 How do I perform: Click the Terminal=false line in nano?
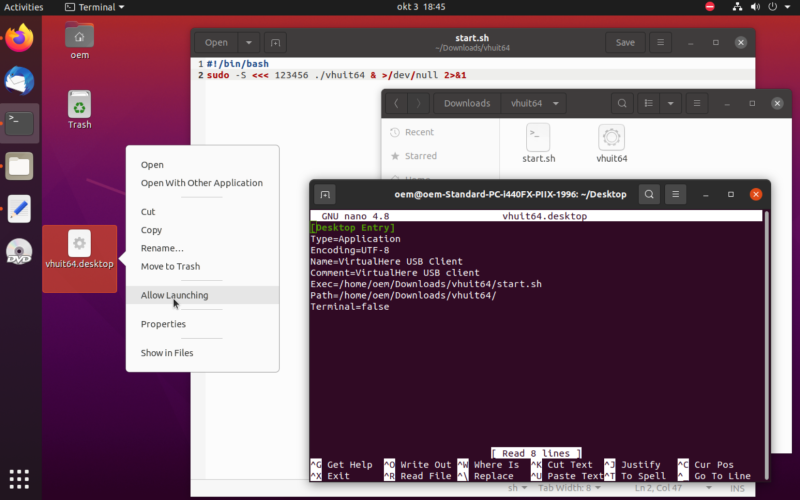[x=350, y=307]
